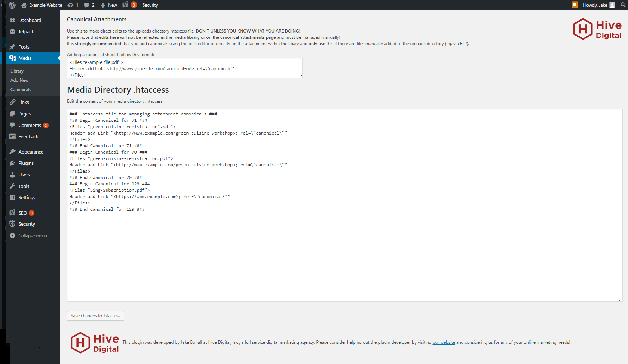Click the Tools wrench icon
Image resolution: width=628 pixels, height=364 pixels.
[13, 186]
